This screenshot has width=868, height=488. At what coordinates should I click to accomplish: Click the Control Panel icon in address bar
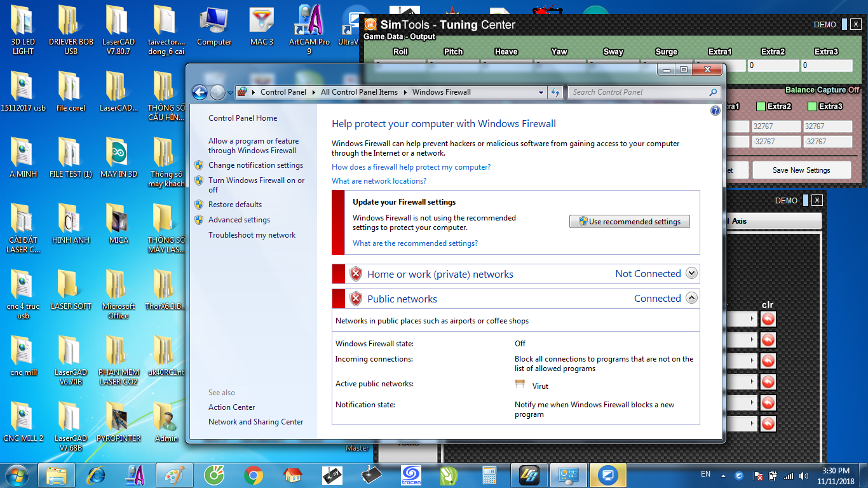coord(241,92)
